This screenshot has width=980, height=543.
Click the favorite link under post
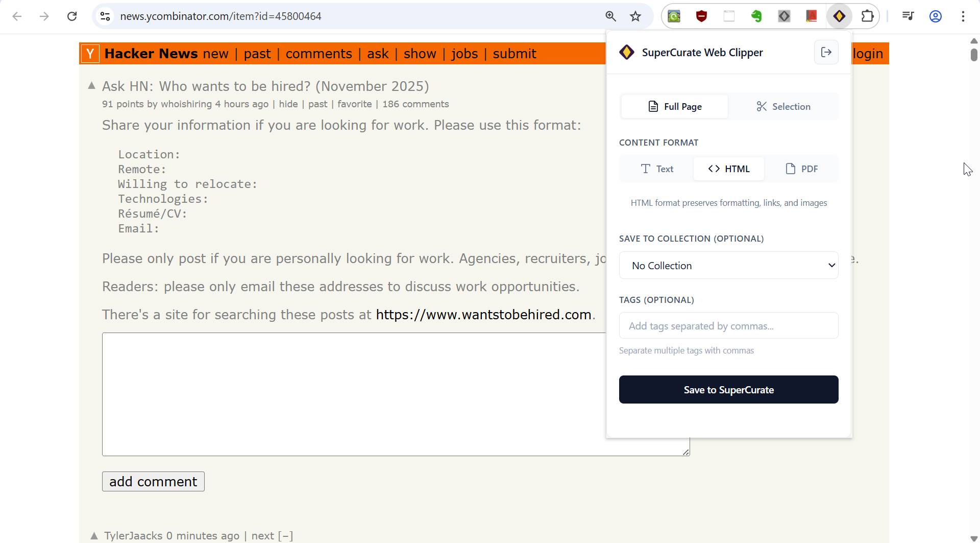click(355, 104)
